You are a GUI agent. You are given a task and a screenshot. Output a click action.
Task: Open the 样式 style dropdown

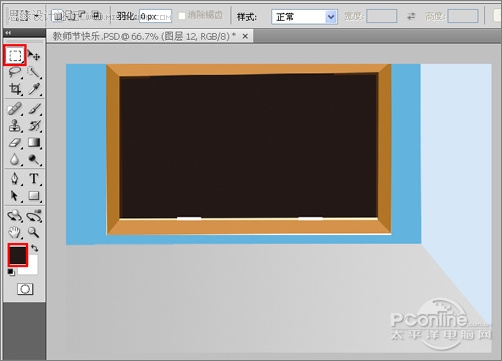click(304, 17)
